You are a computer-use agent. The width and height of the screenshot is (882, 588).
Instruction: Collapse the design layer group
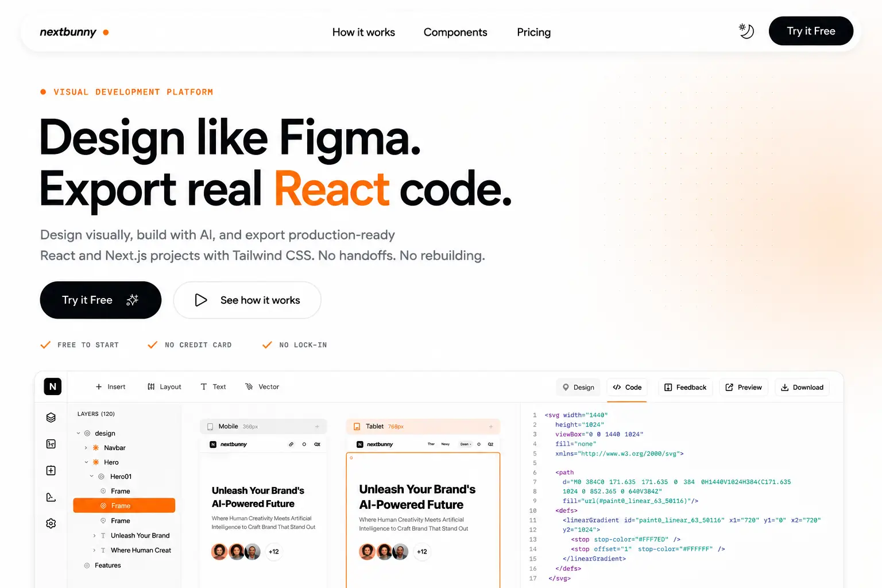click(79, 433)
